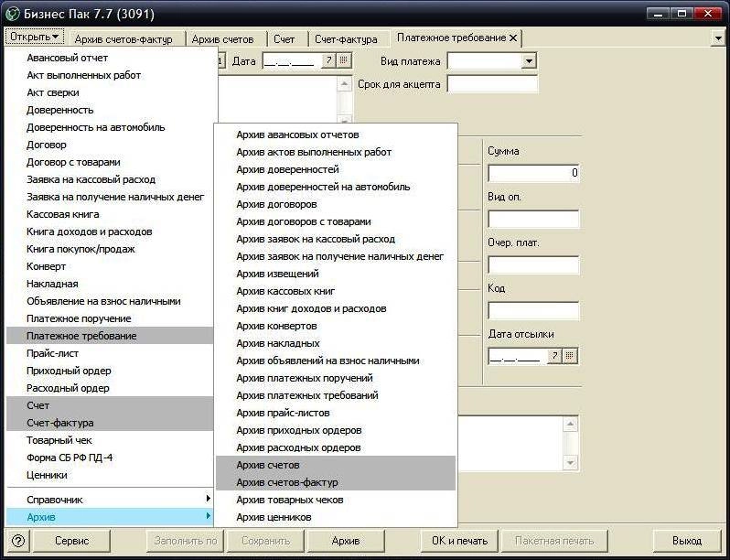Click the Бизнес Пак application logo icon
The height and width of the screenshot is (560, 730).
coord(12,14)
